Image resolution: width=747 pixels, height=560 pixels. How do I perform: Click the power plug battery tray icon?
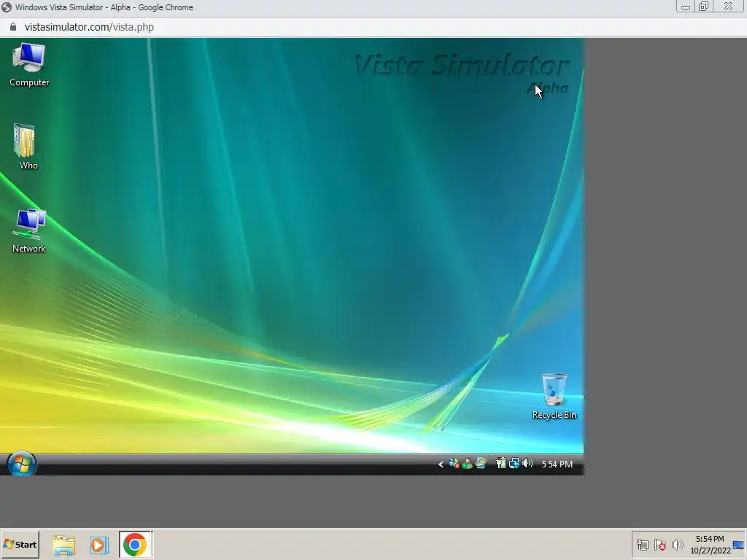click(500, 463)
